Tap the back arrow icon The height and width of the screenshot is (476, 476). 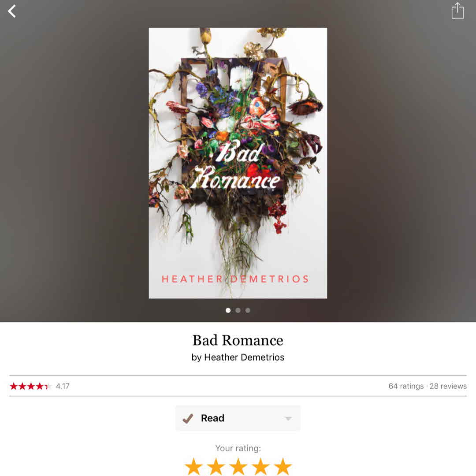click(12, 11)
